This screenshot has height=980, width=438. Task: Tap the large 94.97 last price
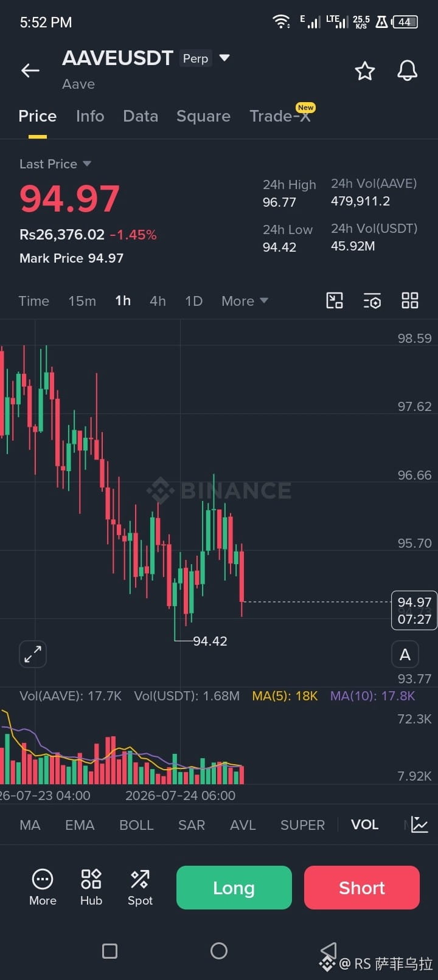pyautogui.click(x=69, y=199)
